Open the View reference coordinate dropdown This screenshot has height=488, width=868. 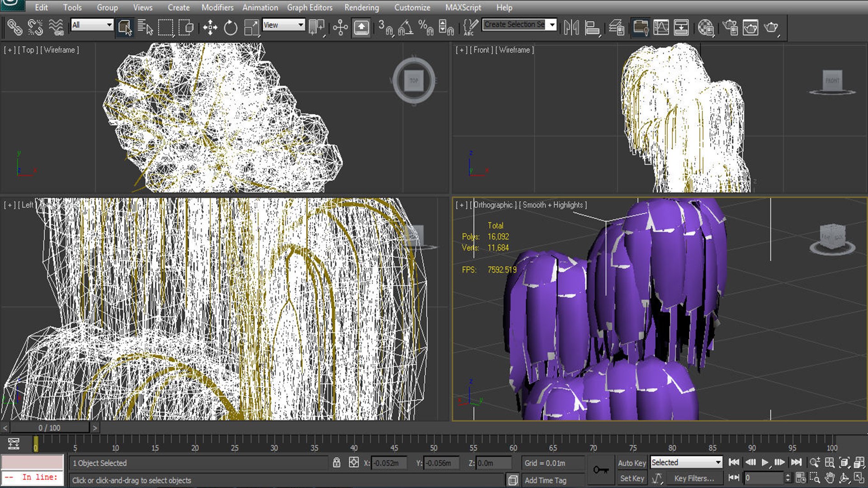283,25
